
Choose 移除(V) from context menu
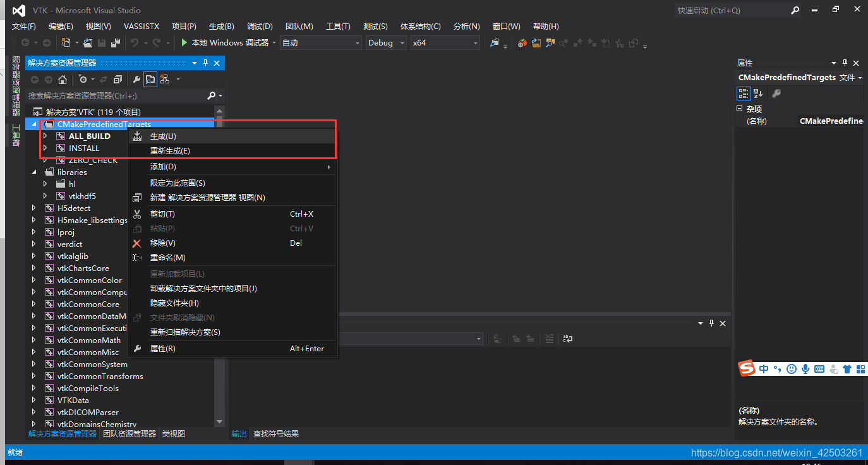click(x=232, y=243)
